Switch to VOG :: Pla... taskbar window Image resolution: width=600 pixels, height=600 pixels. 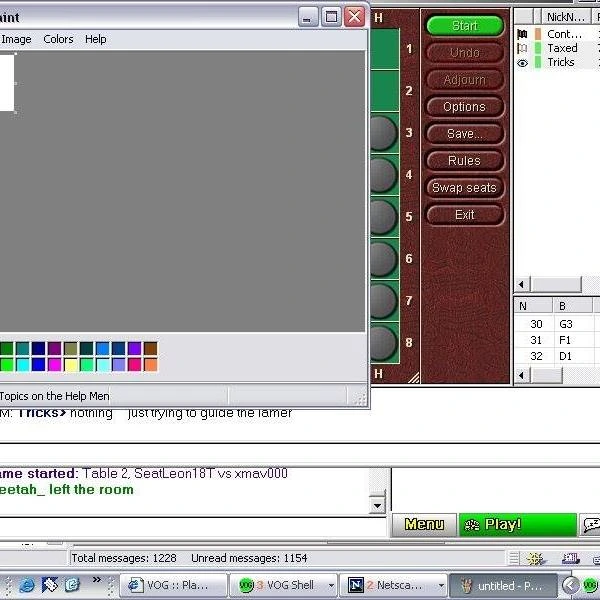pos(173,585)
